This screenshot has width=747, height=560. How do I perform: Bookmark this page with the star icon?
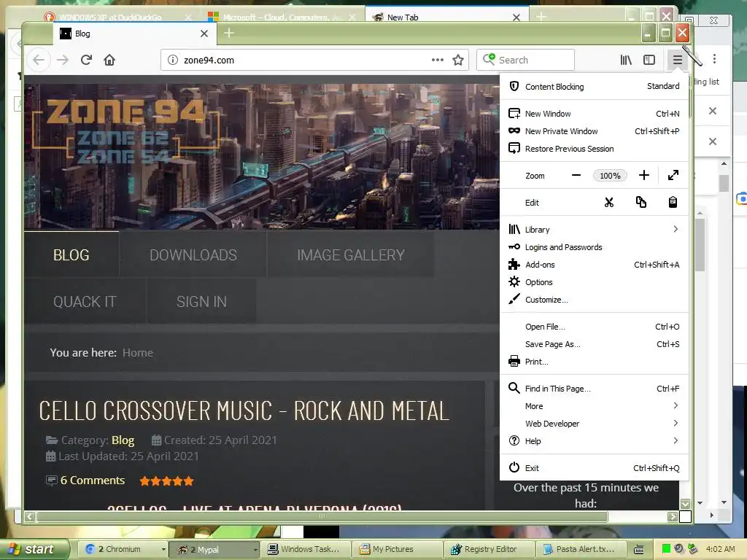458,60
